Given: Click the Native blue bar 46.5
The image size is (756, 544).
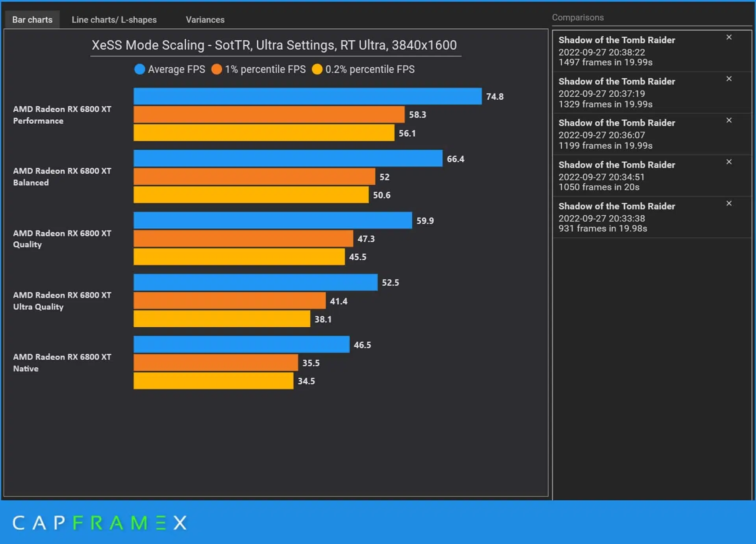Looking at the screenshot, I should pyautogui.click(x=241, y=344).
